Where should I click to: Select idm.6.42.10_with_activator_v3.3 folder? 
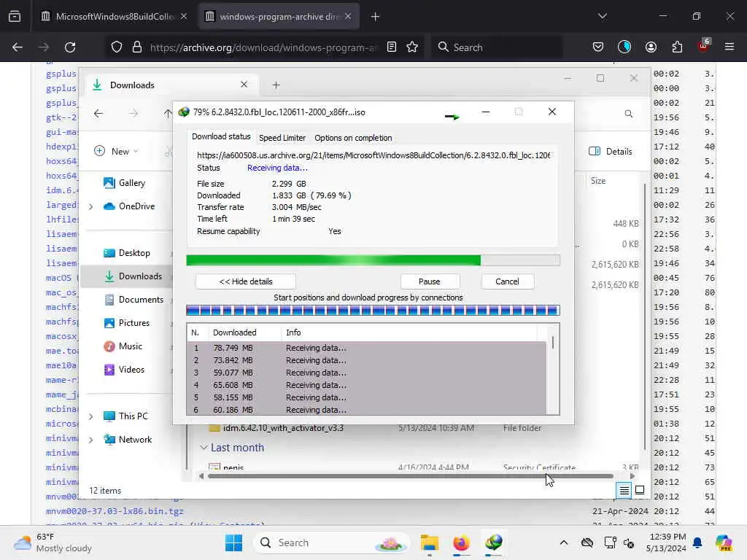pyautogui.click(x=283, y=427)
